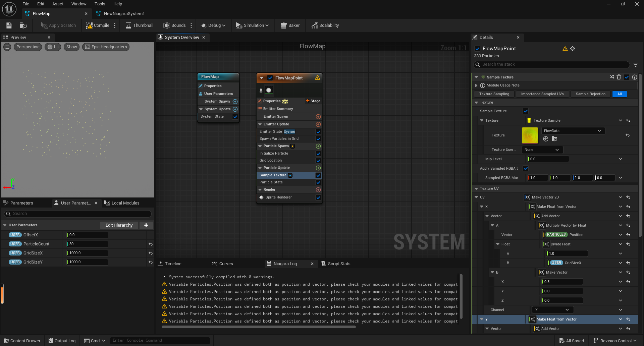Open the Content Drawer

tap(21, 341)
